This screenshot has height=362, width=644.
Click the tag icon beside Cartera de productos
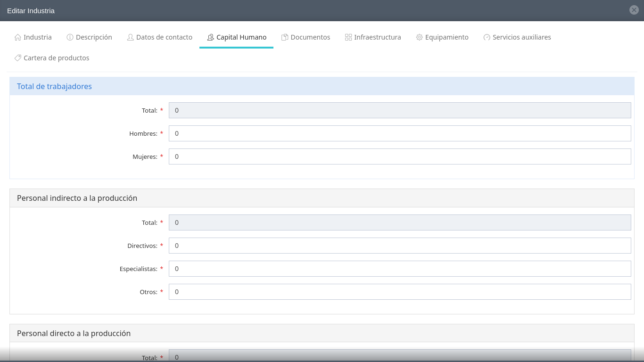click(x=18, y=58)
